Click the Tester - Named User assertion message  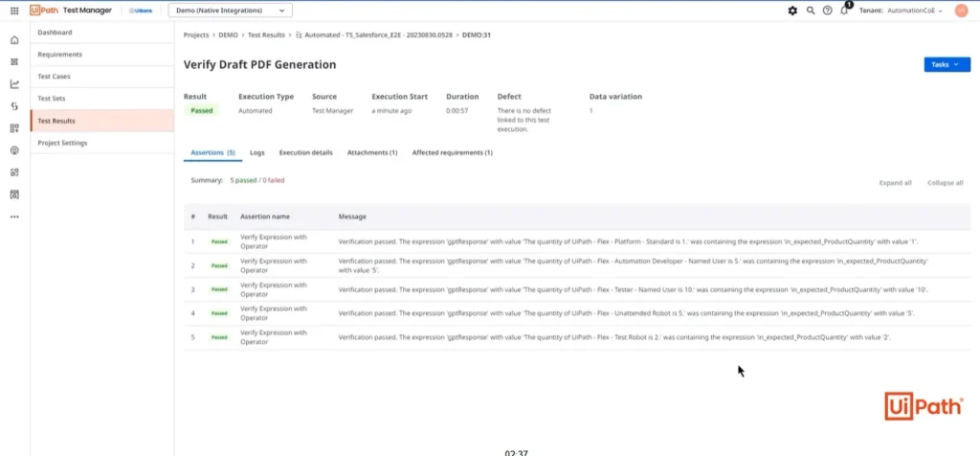(x=634, y=289)
